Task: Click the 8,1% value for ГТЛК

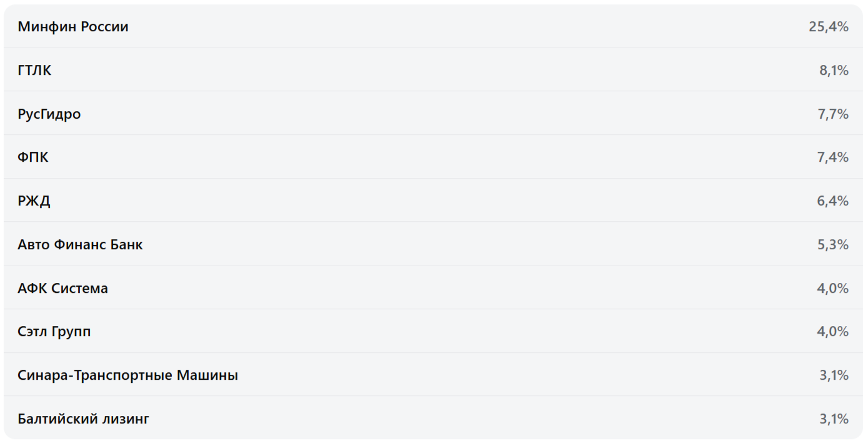Action: tap(834, 71)
